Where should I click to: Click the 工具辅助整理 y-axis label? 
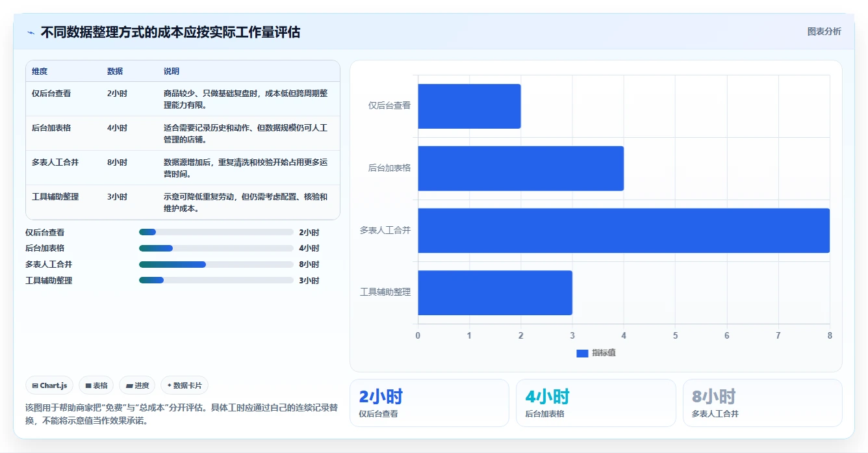point(385,292)
